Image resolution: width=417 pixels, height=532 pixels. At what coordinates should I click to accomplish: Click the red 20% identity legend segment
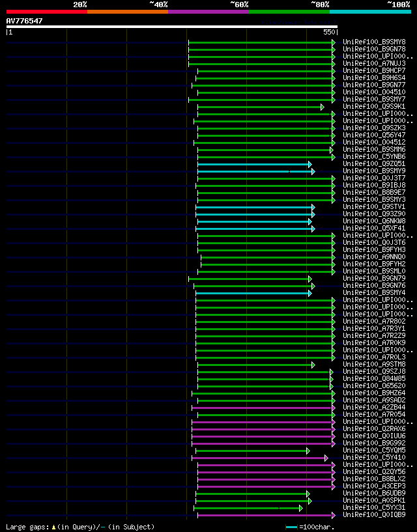click(47, 12)
